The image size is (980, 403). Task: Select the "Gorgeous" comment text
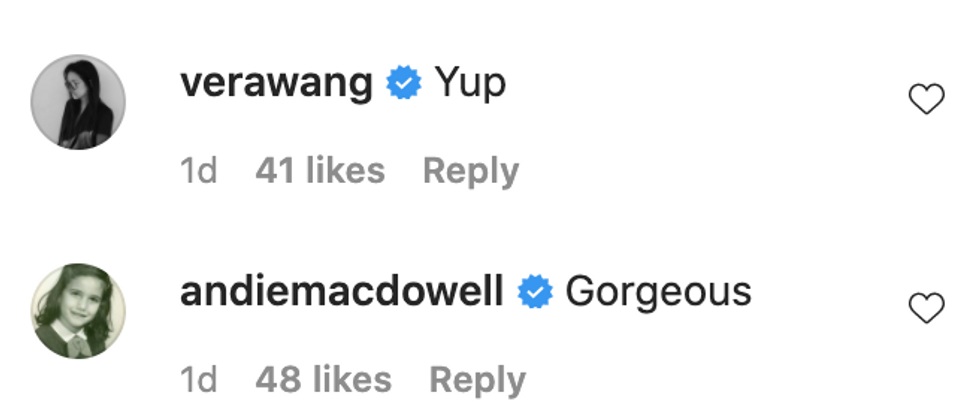(658, 293)
